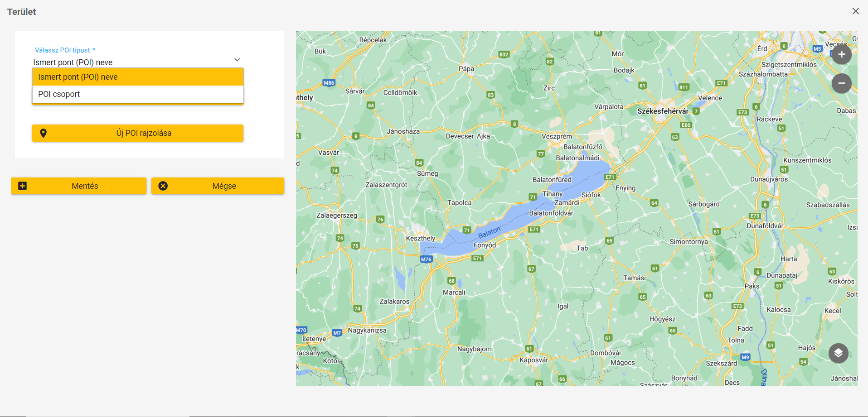This screenshot has height=417, width=868.
Task: Close the Terület dialog
Action: (x=855, y=11)
